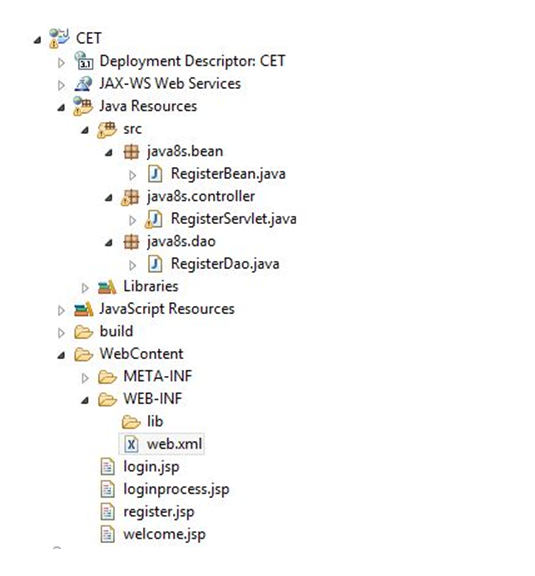Viewport: 535px width, 576px height.
Task: Click the java8s.bean package icon
Action: tap(131, 152)
